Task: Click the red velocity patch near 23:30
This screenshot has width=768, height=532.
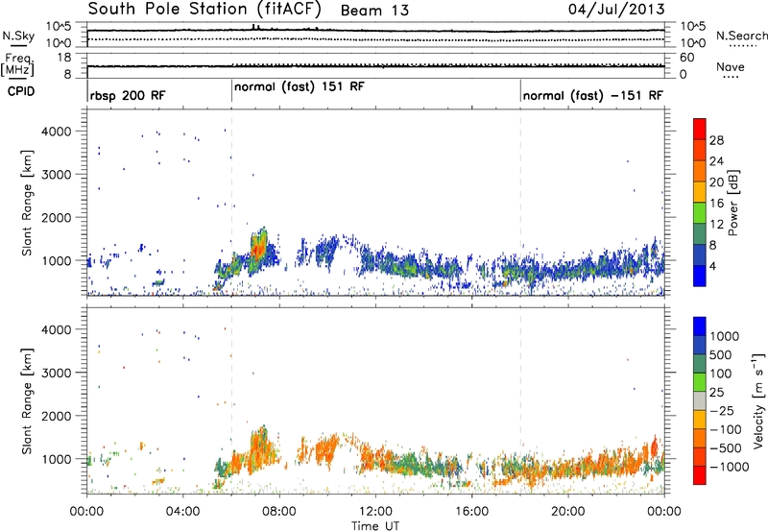Action: point(654,447)
